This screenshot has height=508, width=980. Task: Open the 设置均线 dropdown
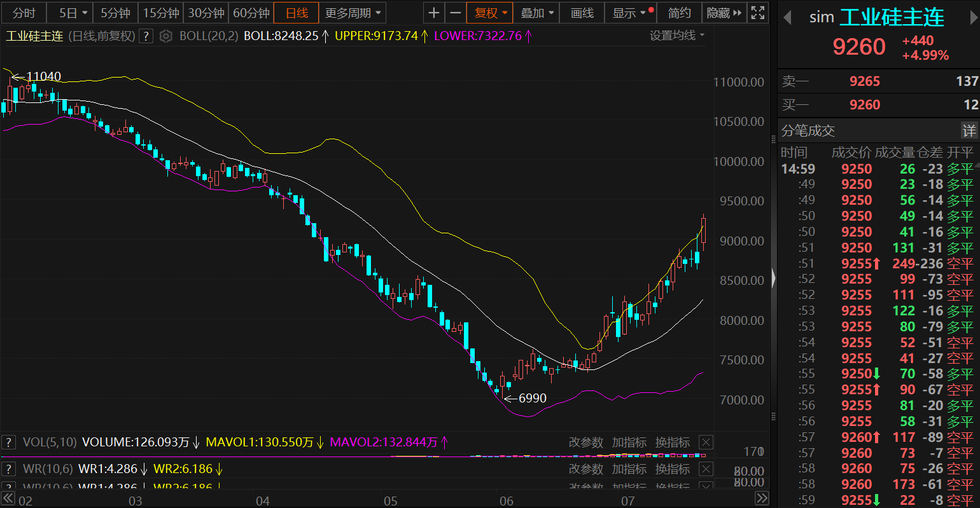(677, 36)
